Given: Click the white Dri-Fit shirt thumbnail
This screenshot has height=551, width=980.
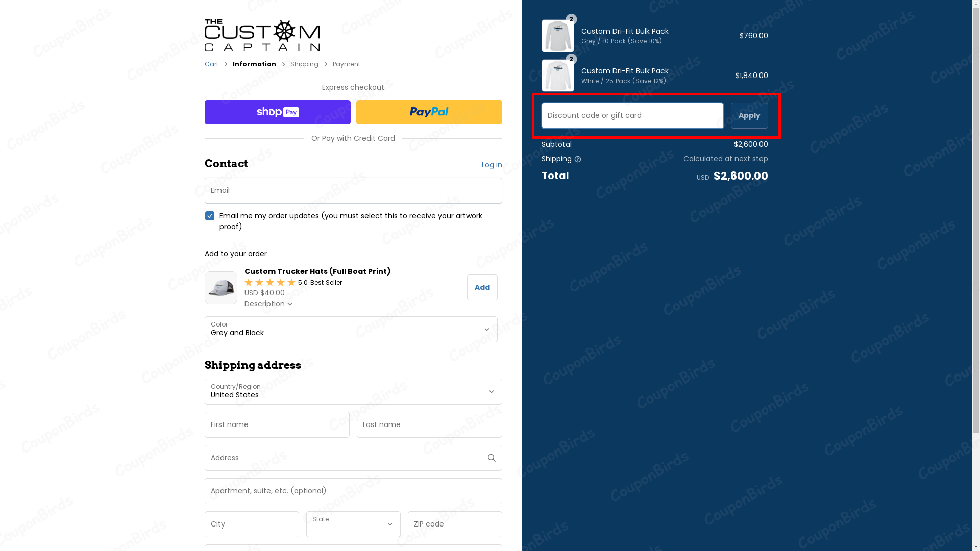Looking at the screenshot, I should point(557,76).
